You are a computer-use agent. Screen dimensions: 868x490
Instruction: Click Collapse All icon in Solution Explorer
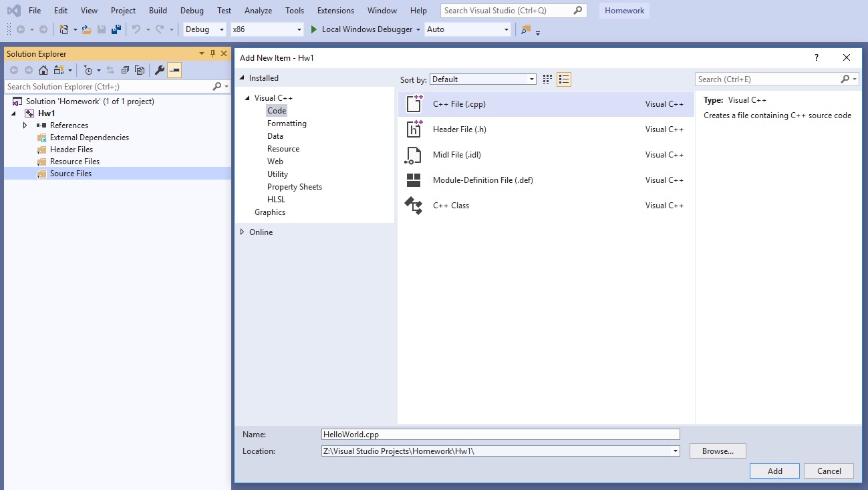[x=125, y=70]
